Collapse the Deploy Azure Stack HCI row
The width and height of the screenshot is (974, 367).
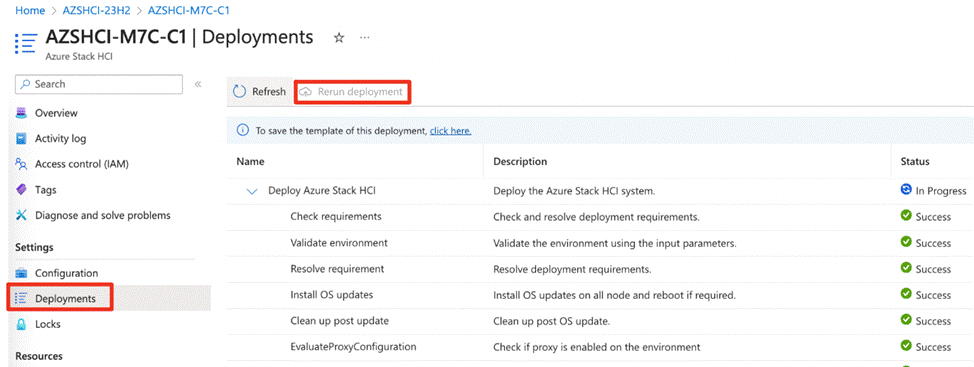[252, 191]
